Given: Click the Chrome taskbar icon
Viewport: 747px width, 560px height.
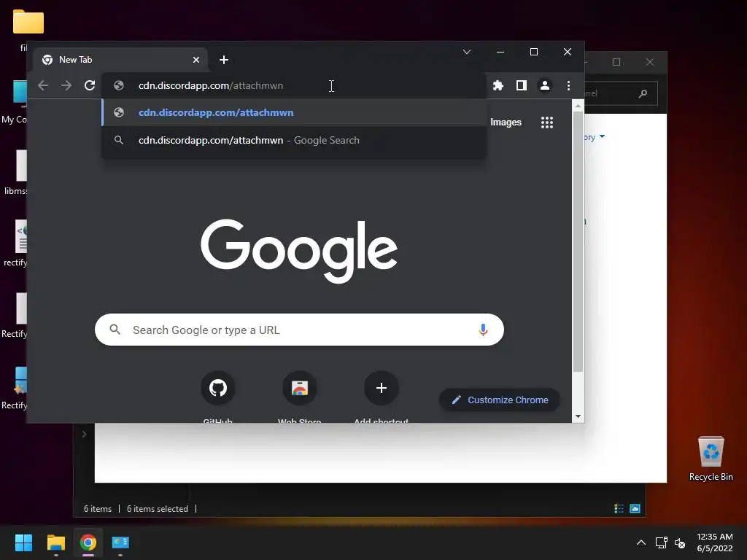Looking at the screenshot, I should 88,542.
